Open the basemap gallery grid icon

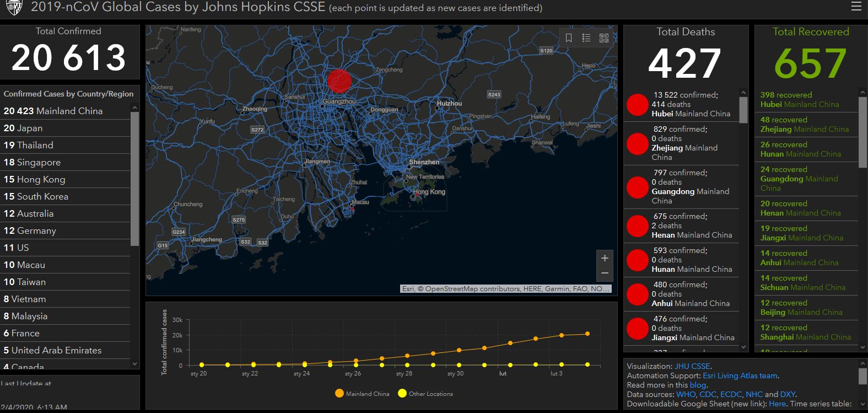[x=604, y=37]
